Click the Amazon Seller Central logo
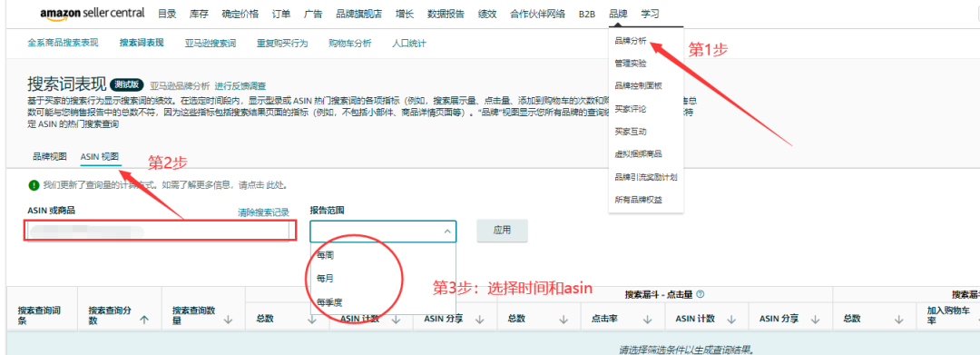This screenshot has height=355, width=980. (92, 13)
